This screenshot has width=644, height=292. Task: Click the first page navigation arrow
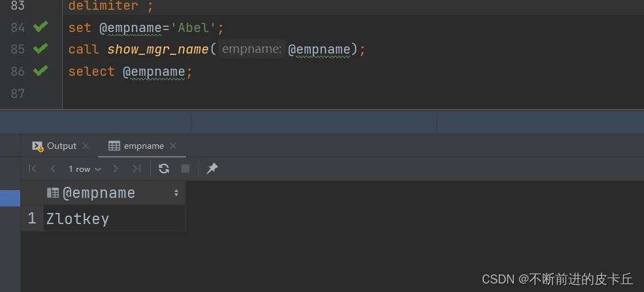pyautogui.click(x=33, y=169)
